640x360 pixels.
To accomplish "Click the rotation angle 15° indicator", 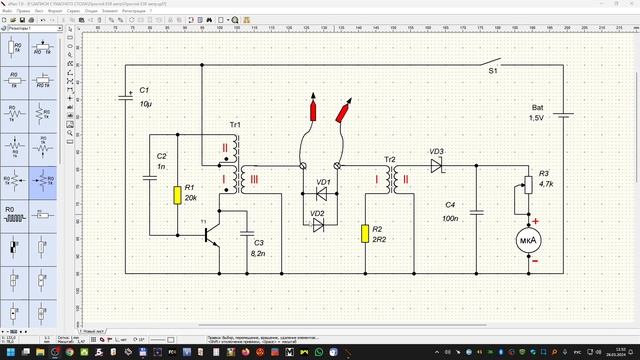I will tap(139, 340).
